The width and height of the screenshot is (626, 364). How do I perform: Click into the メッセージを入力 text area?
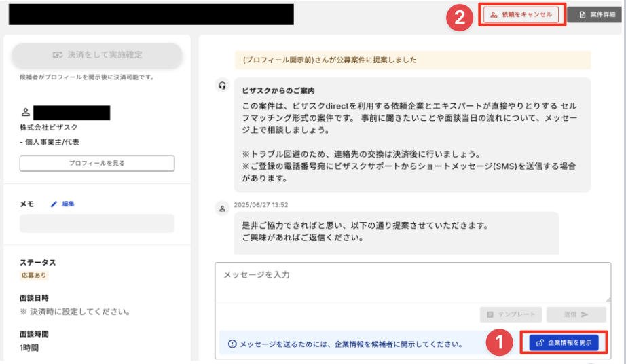coord(413,283)
